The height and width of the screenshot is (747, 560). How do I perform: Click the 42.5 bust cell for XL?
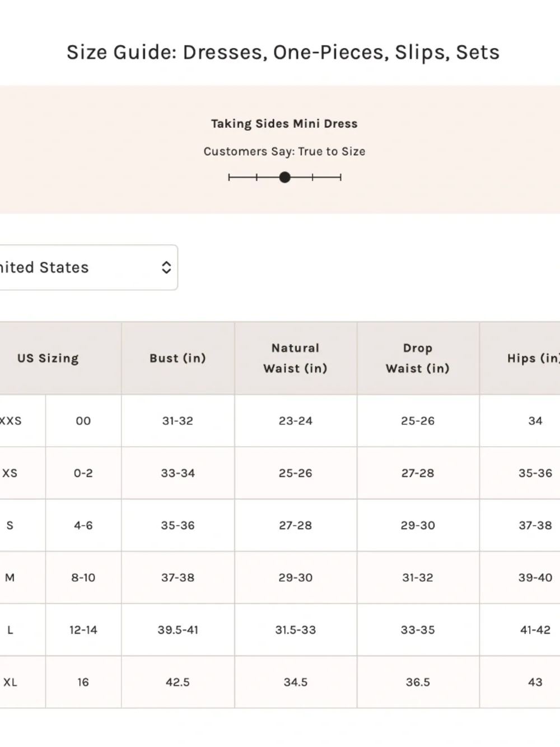pyautogui.click(x=178, y=682)
